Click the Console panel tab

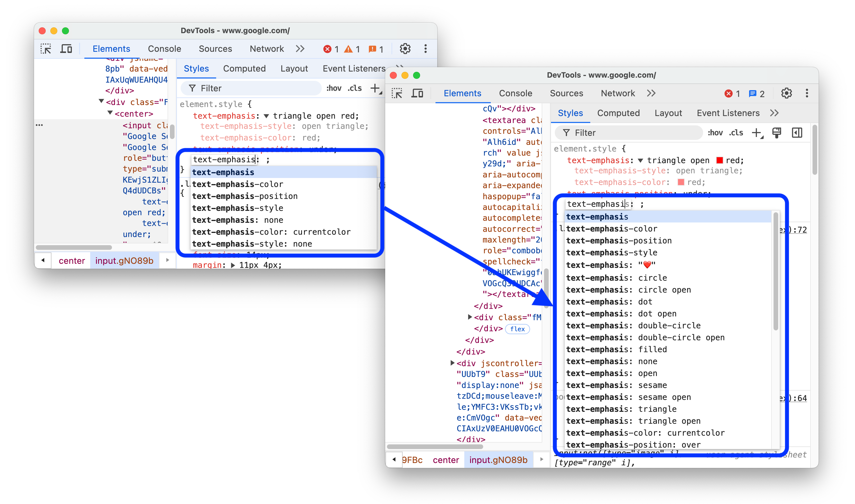click(x=515, y=92)
